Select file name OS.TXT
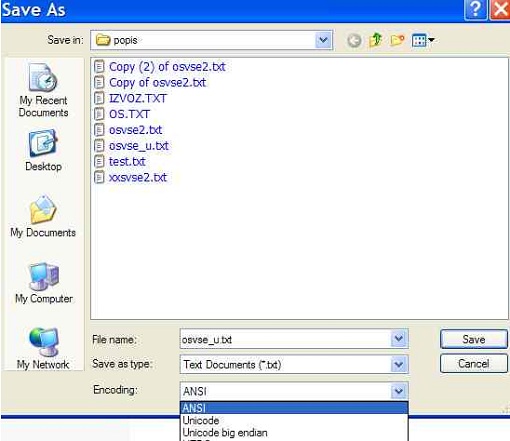 point(129,114)
